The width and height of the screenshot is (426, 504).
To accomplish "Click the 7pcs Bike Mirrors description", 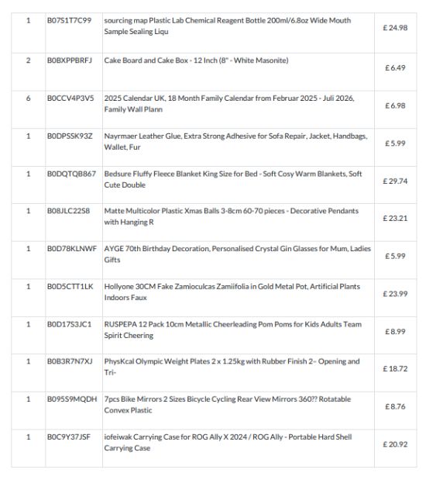I will (x=227, y=405).
